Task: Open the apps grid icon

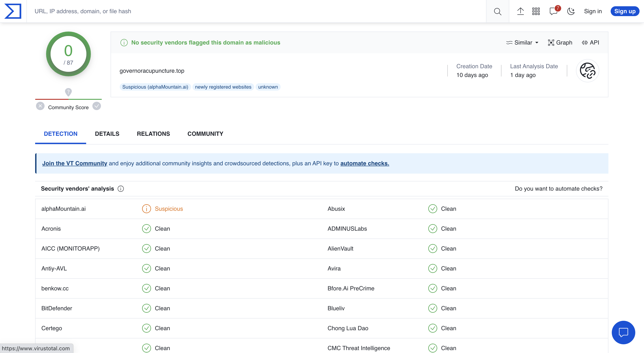Action: coord(536,11)
